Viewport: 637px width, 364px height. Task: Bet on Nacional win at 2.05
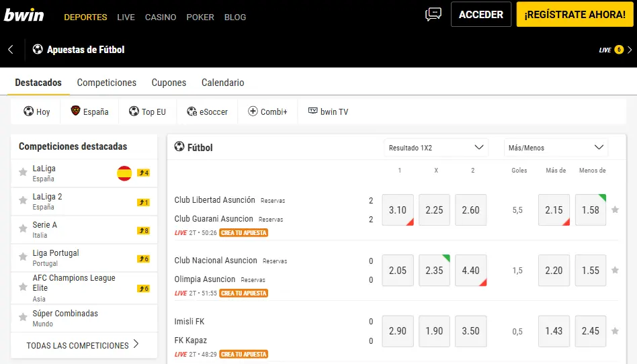(x=398, y=270)
